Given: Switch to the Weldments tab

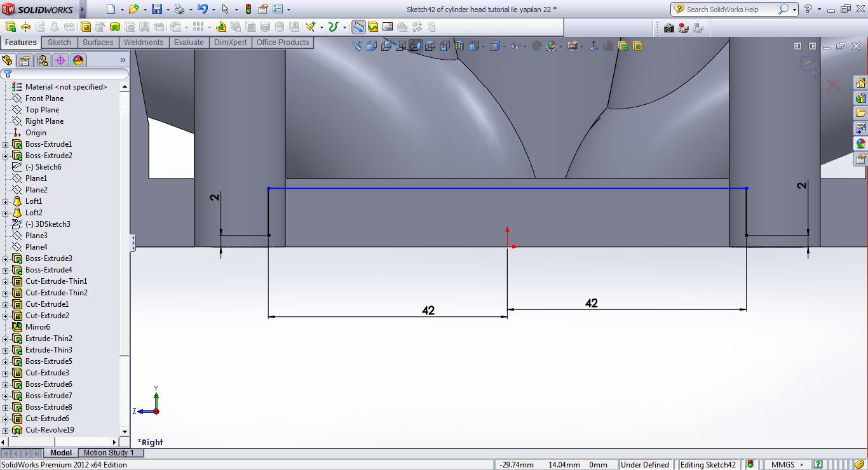Looking at the screenshot, I should [x=144, y=43].
